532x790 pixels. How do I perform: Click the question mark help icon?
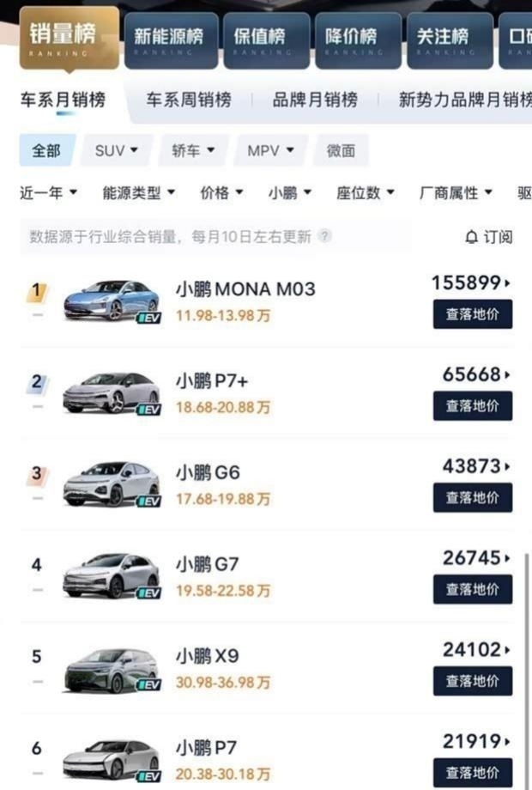coord(325,236)
